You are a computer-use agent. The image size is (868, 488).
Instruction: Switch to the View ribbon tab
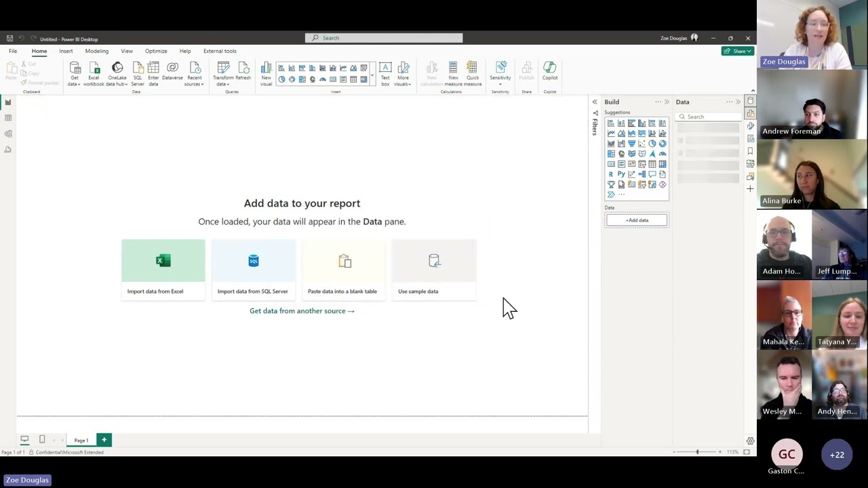point(127,51)
